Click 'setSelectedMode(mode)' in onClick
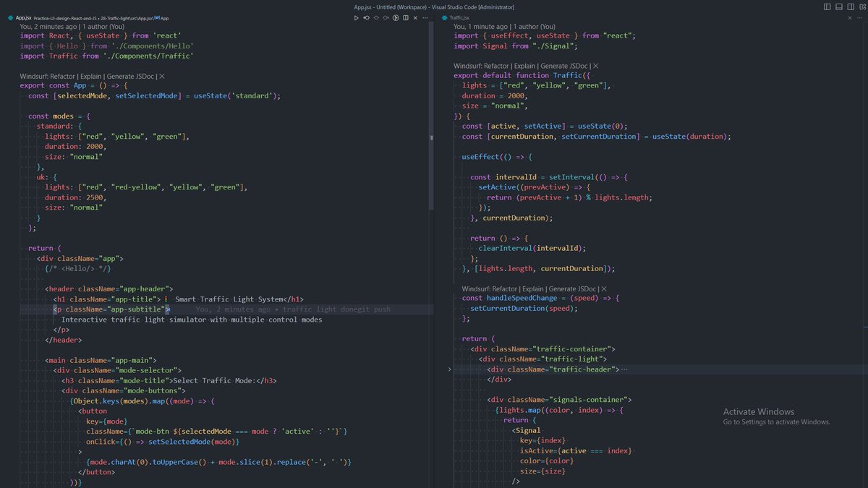The image size is (868, 488). [194, 440]
